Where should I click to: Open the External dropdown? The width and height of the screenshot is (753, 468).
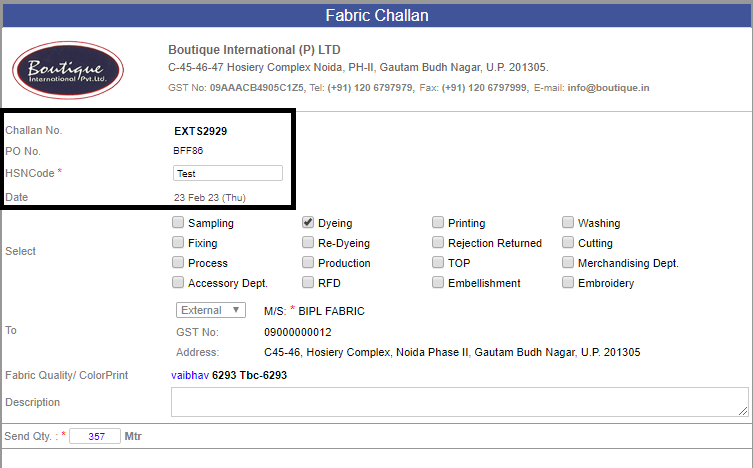pos(211,310)
